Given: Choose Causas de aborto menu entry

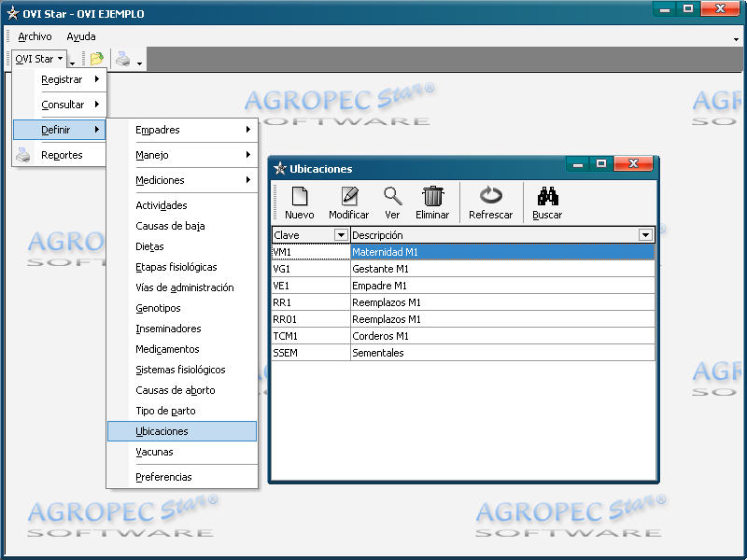Looking at the screenshot, I should (181, 389).
